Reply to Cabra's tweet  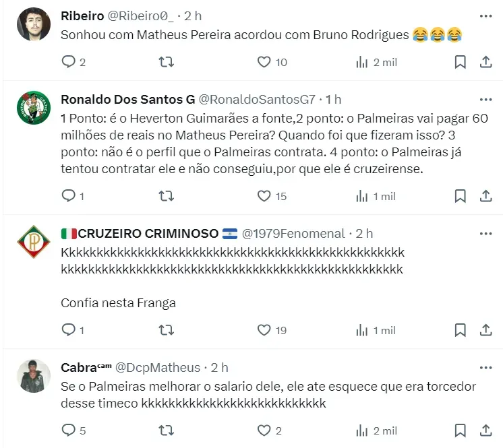click(x=68, y=430)
